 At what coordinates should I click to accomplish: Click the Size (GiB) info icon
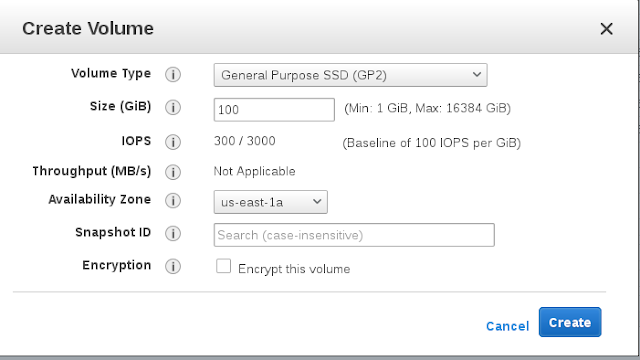(173, 108)
